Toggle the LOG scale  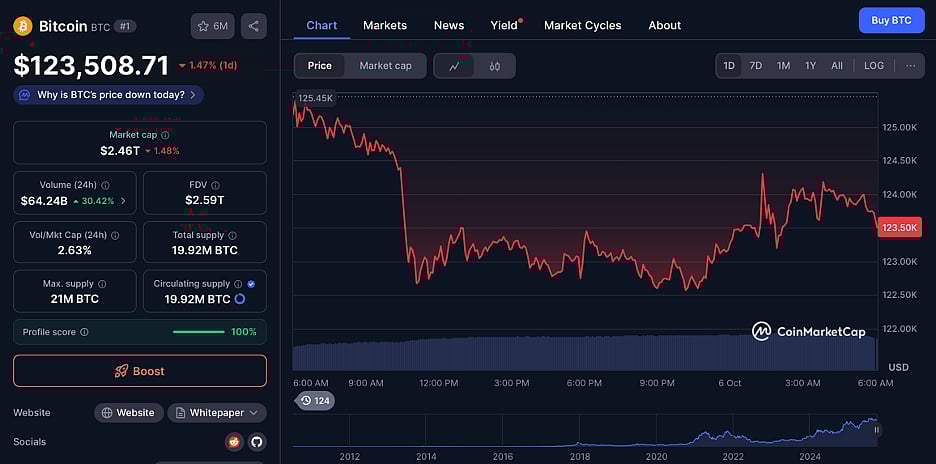(x=874, y=66)
